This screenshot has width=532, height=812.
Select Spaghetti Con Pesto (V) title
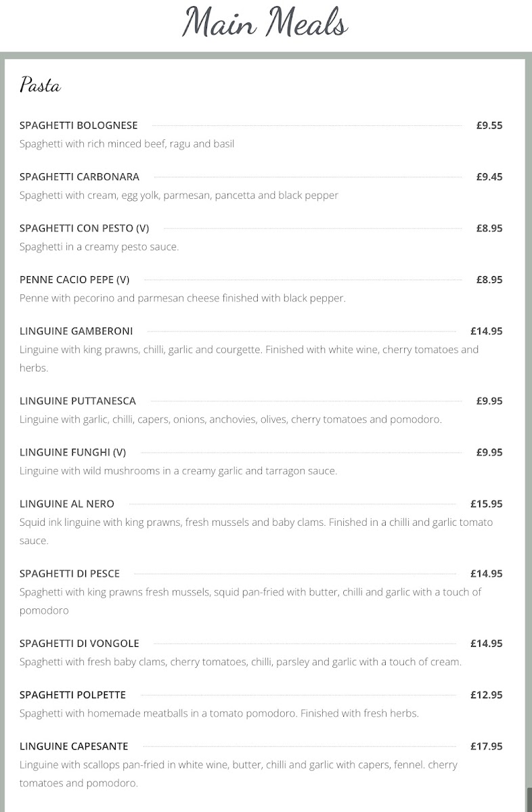coord(84,228)
